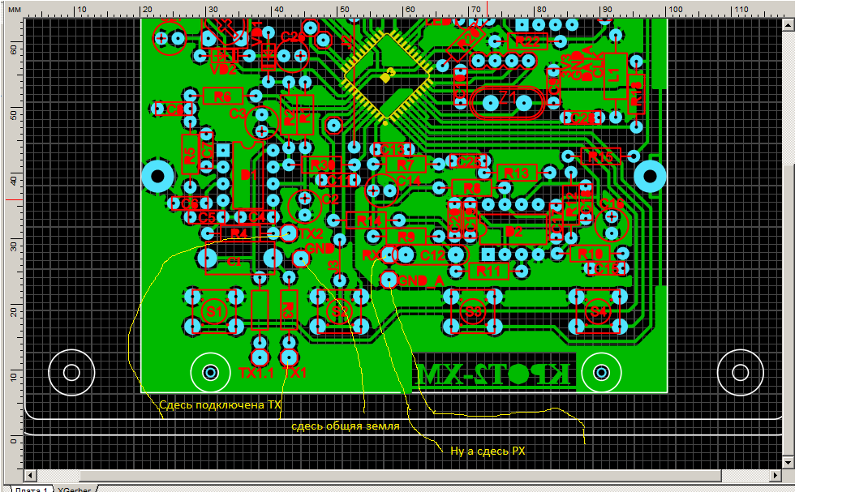Click the TX1.1 solder pad
The image size is (868, 492).
tap(260, 357)
